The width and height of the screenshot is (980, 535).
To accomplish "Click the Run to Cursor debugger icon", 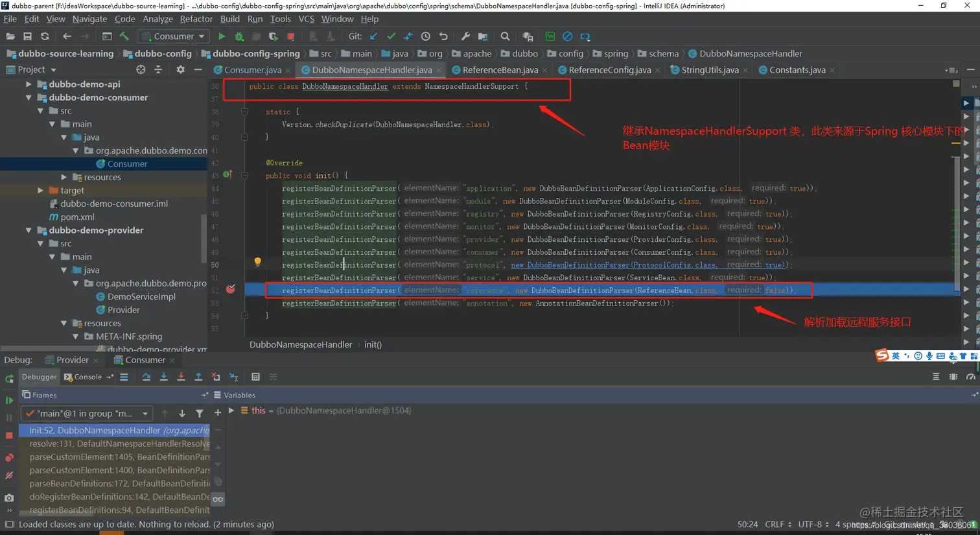I will point(233,377).
